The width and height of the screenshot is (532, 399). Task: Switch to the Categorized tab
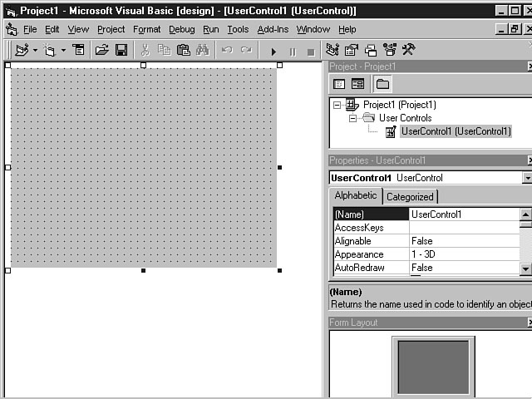(x=410, y=197)
